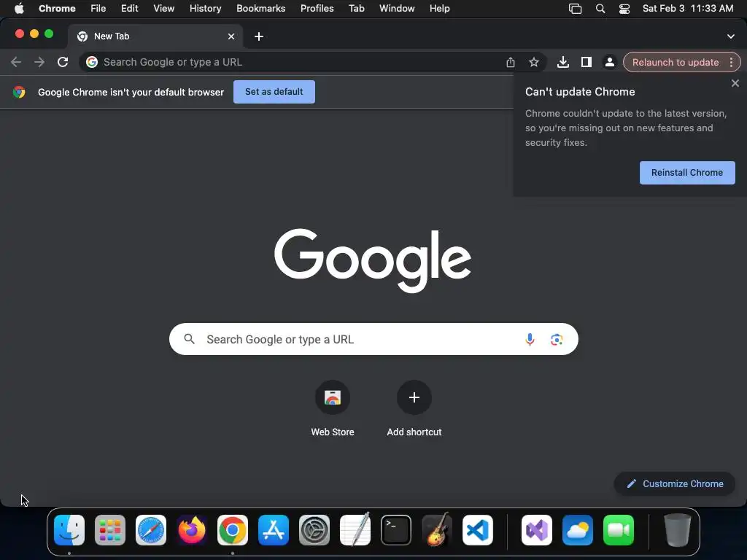Screen dimensions: 747x560
Task: Click the date and time in menu bar
Action: click(687, 8)
